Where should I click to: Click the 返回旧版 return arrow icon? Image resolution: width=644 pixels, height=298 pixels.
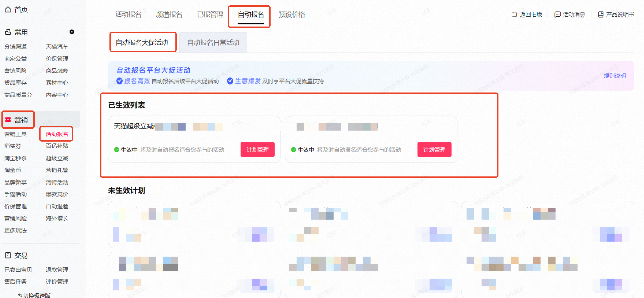point(514,14)
